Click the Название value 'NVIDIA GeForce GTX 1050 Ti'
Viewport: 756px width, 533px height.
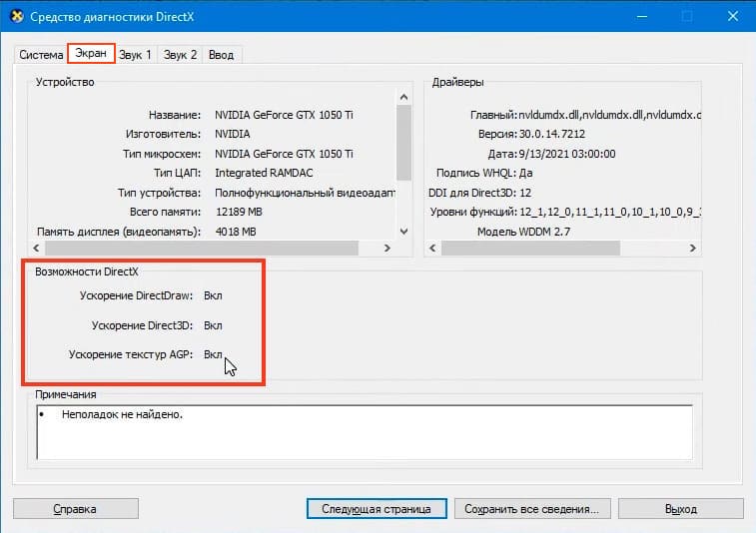click(x=284, y=115)
